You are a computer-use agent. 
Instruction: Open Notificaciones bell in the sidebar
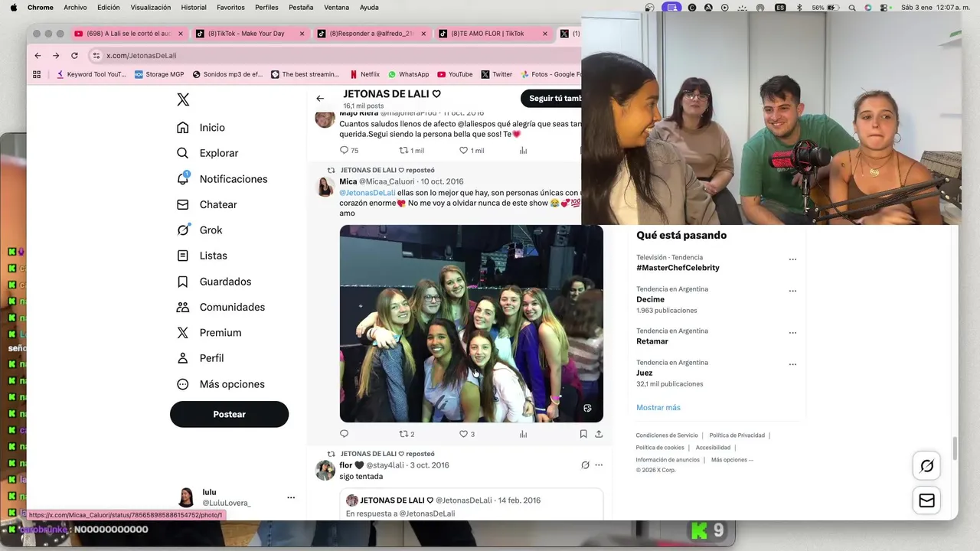(x=222, y=179)
